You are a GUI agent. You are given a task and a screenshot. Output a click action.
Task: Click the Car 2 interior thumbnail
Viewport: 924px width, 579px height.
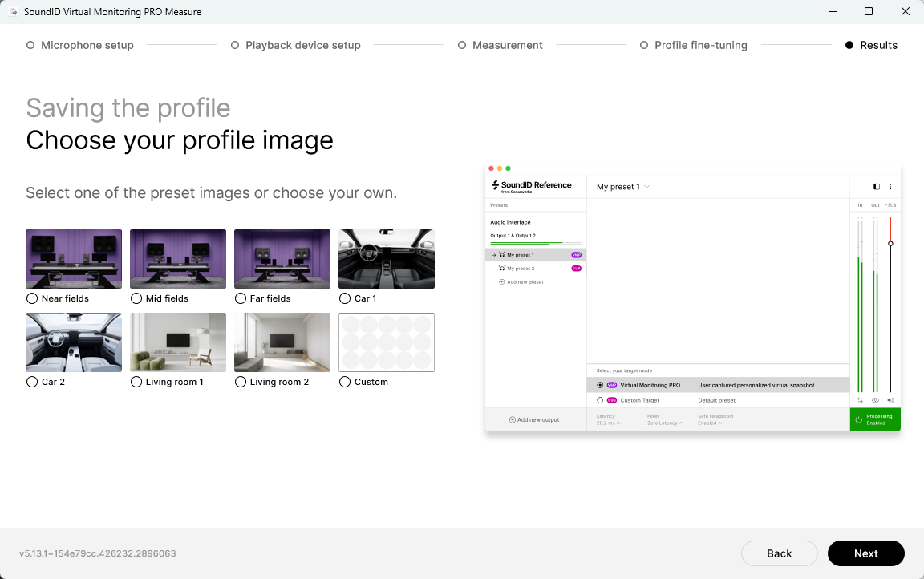coord(74,342)
